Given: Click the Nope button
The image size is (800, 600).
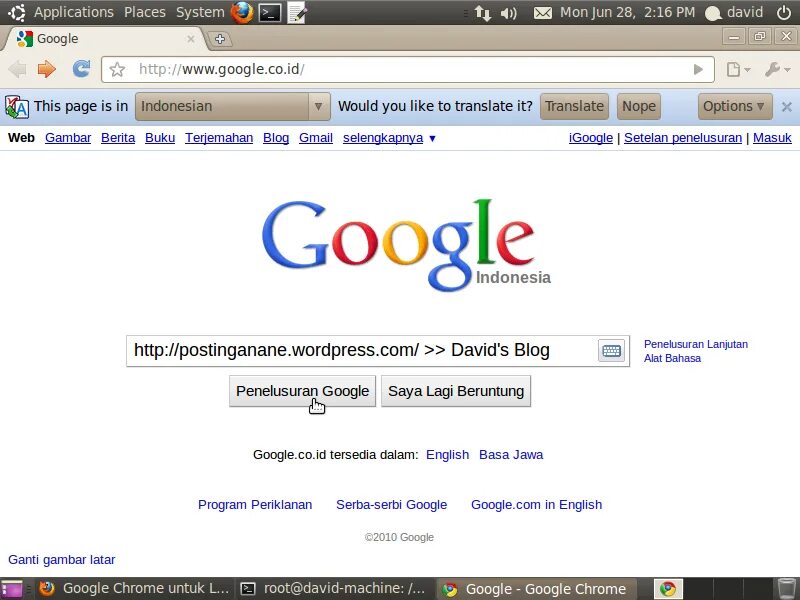Looking at the screenshot, I should point(639,106).
